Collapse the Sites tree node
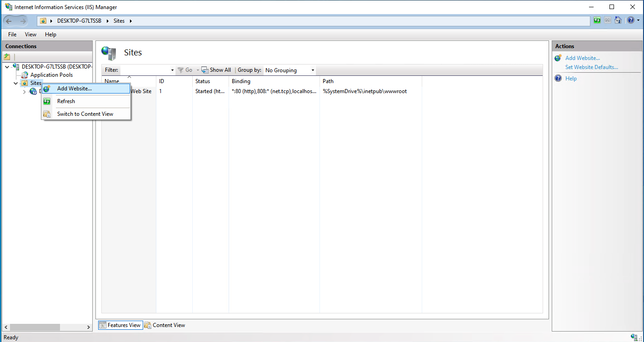 point(16,83)
